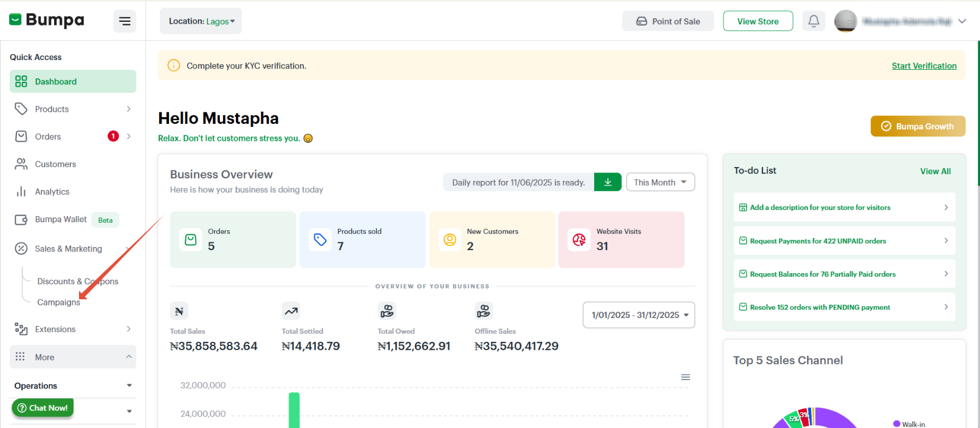Click the Chat Now! button
The image size is (980, 428).
[x=43, y=408]
